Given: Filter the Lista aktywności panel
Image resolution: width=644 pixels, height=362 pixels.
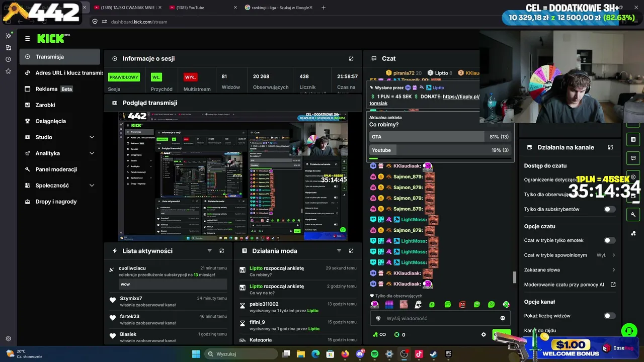Looking at the screenshot, I should point(210,251).
